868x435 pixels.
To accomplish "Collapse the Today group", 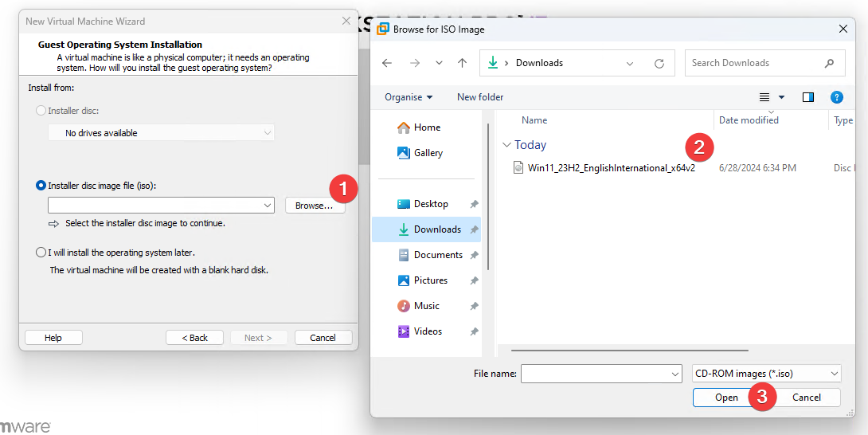I will click(506, 145).
